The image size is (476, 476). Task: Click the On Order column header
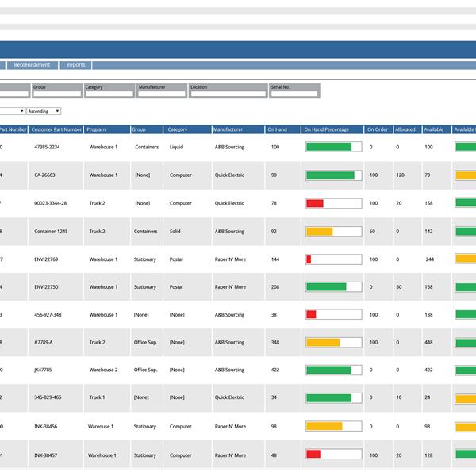tap(378, 129)
